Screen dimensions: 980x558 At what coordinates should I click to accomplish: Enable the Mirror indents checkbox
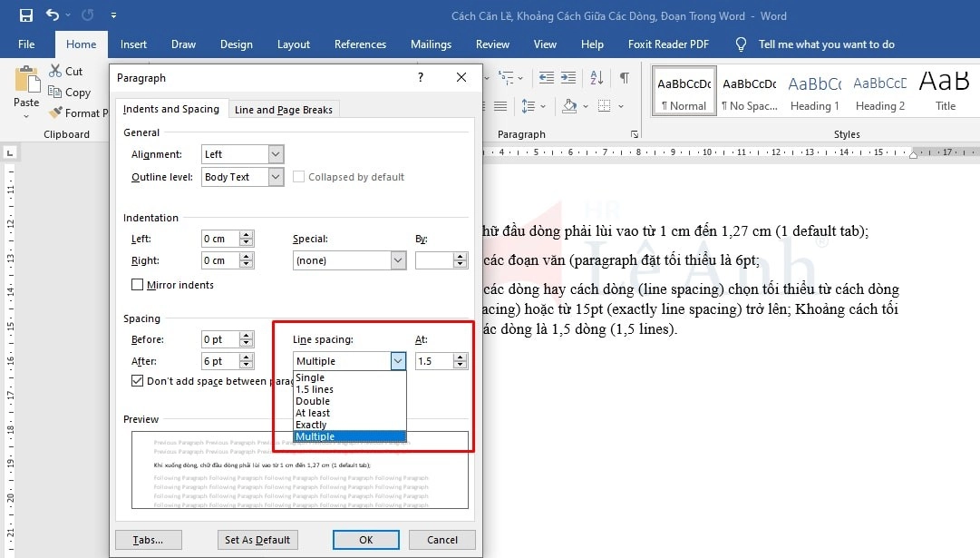click(137, 285)
